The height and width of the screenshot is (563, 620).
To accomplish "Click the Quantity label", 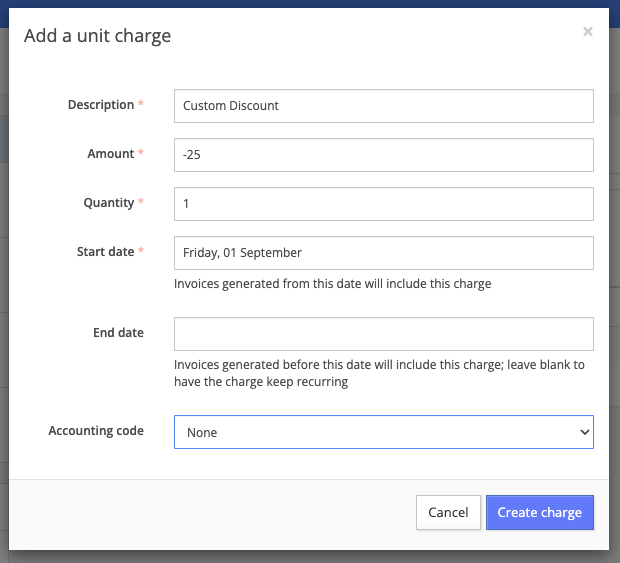I will coord(109,203).
